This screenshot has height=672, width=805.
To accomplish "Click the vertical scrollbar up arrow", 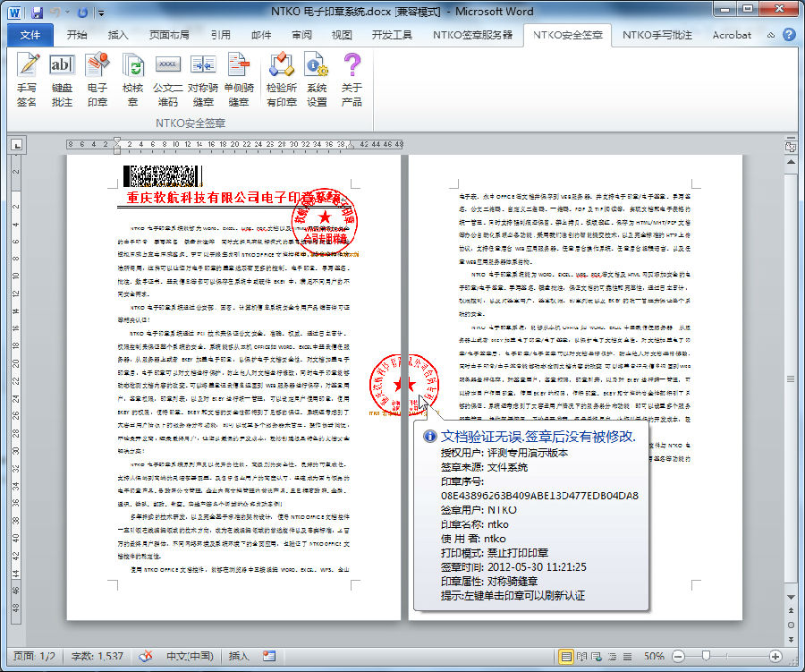I will coord(792,162).
